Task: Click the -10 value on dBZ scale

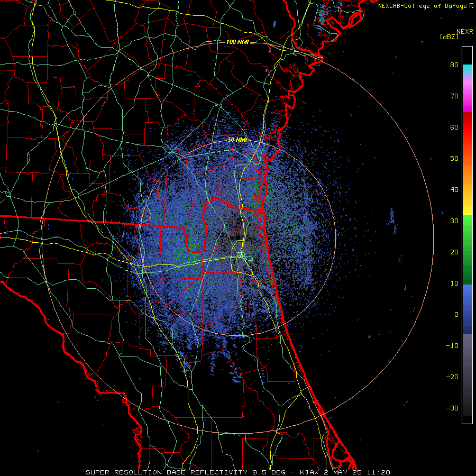Action: pyautogui.click(x=452, y=346)
